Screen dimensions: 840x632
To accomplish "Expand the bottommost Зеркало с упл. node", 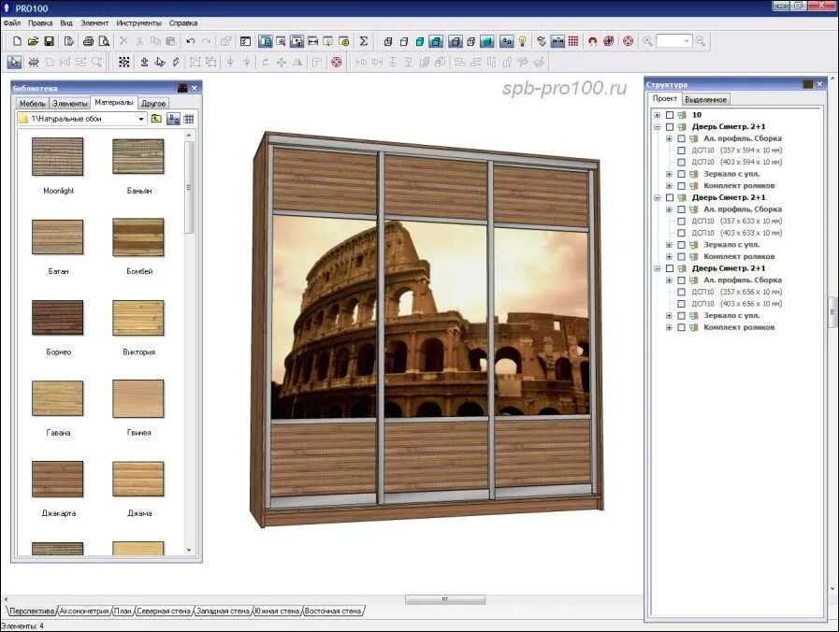I will point(669,315).
